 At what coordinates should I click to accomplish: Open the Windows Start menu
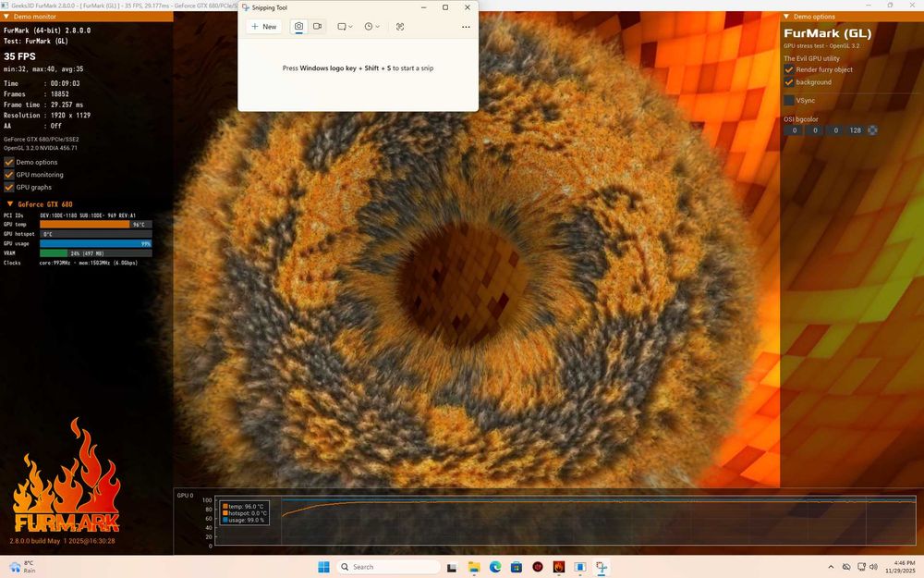pyautogui.click(x=323, y=567)
